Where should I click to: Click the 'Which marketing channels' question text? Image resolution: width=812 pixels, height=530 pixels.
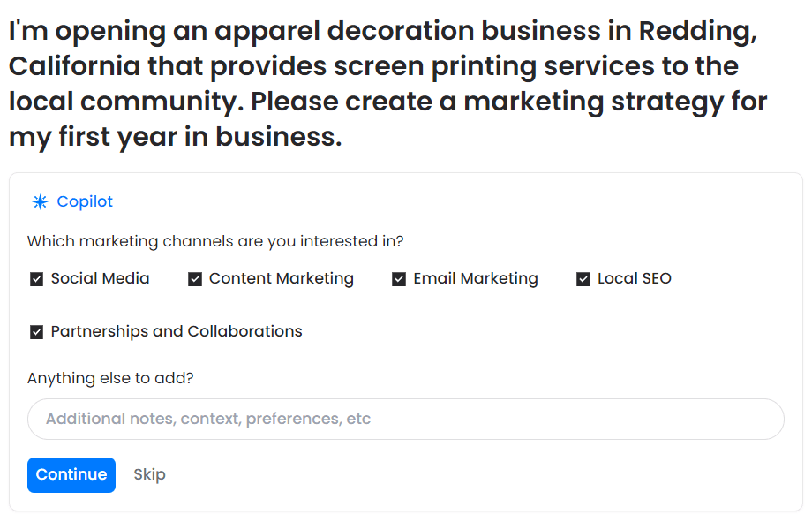[x=215, y=241]
